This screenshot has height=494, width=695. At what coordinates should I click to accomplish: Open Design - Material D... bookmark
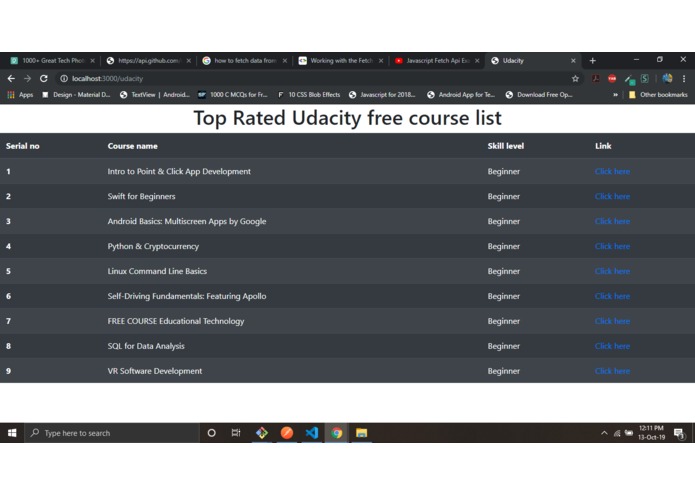[76, 95]
